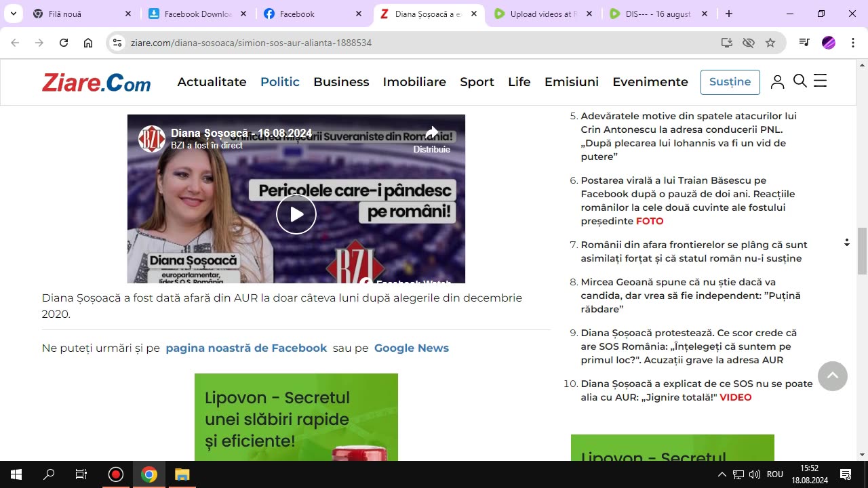The height and width of the screenshot is (488, 868).
Task: Click the Ziare.com logo
Action: (96, 82)
